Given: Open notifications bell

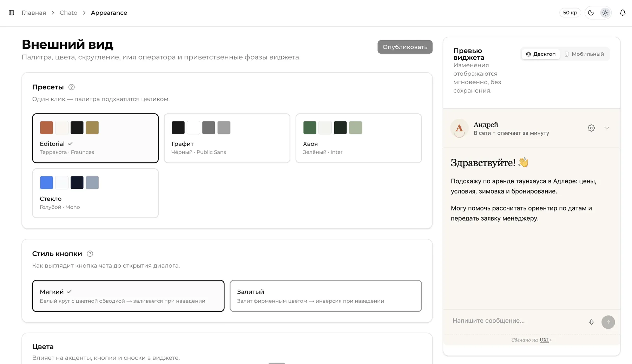Looking at the screenshot, I should click(x=623, y=13).
